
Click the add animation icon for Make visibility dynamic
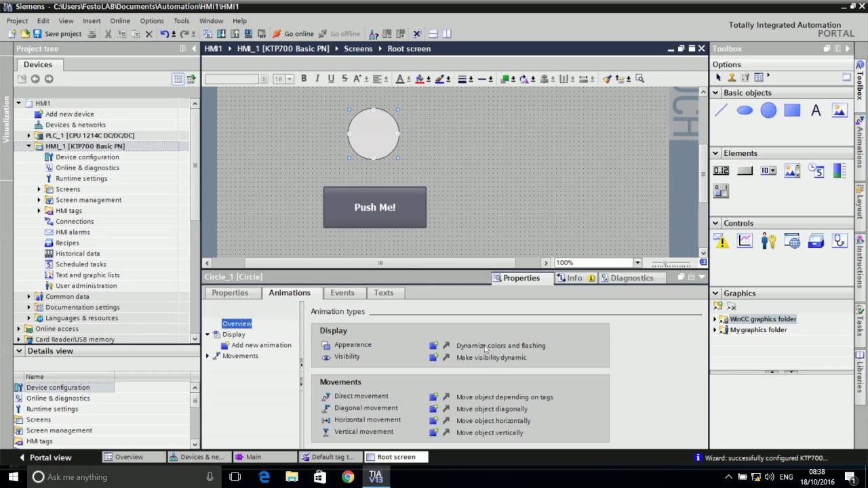point(434,357)
